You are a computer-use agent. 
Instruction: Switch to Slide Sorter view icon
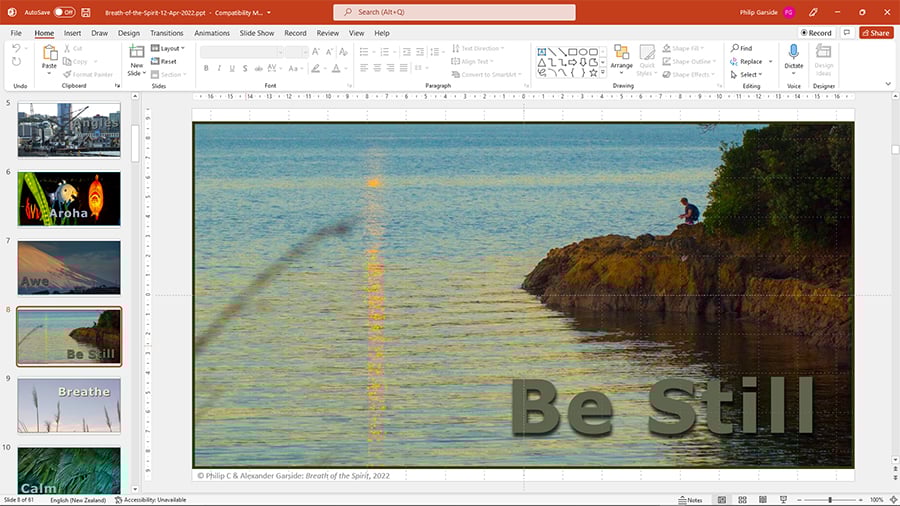pyautogui.click(x=742, y=500)
